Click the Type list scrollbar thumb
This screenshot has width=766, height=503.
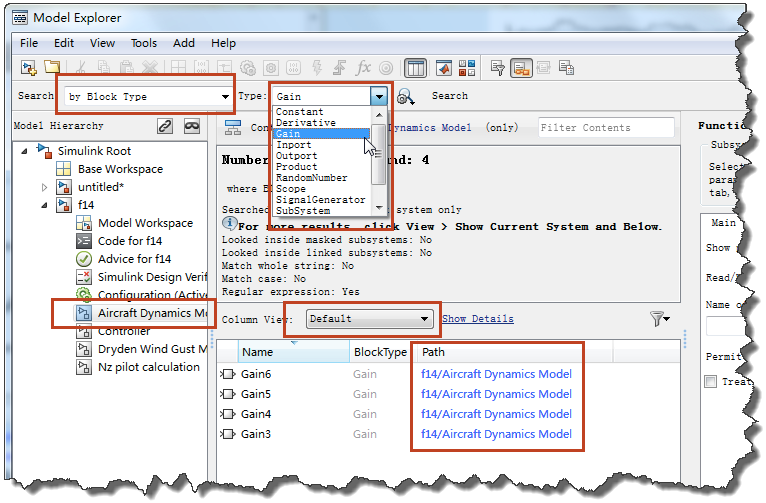[378, 154]
